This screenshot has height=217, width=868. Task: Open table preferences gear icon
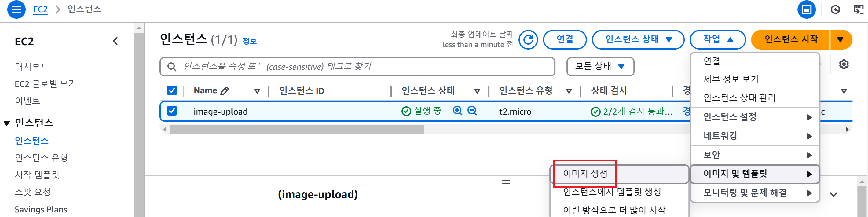(x=844, y=64)
